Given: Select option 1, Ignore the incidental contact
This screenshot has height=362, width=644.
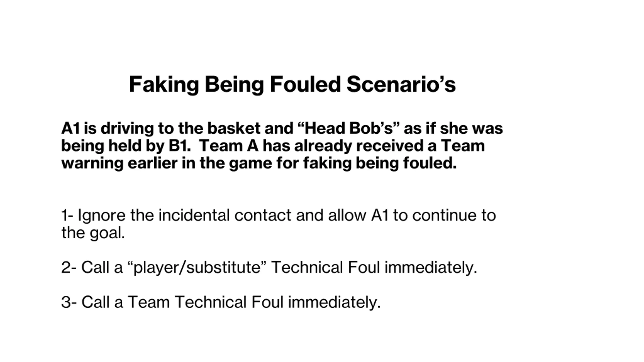Looking at the screenshot, I should [278, 215].
